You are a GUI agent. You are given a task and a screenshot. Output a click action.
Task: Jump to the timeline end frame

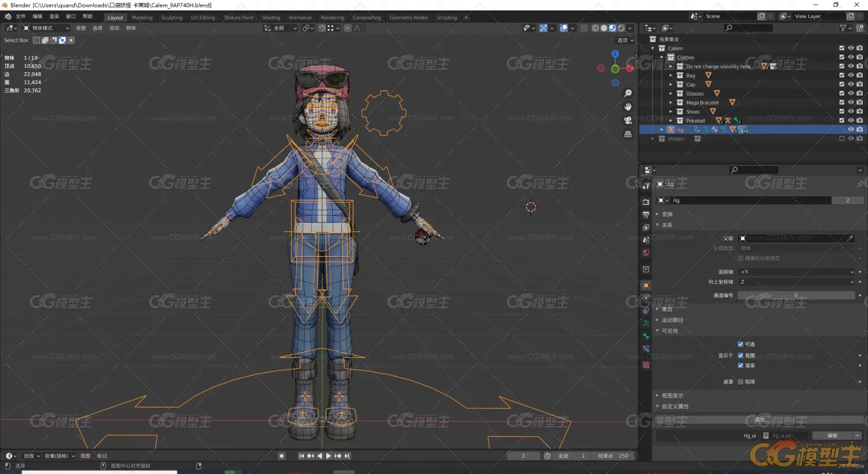pyautogui.click(x=347, y=456)
